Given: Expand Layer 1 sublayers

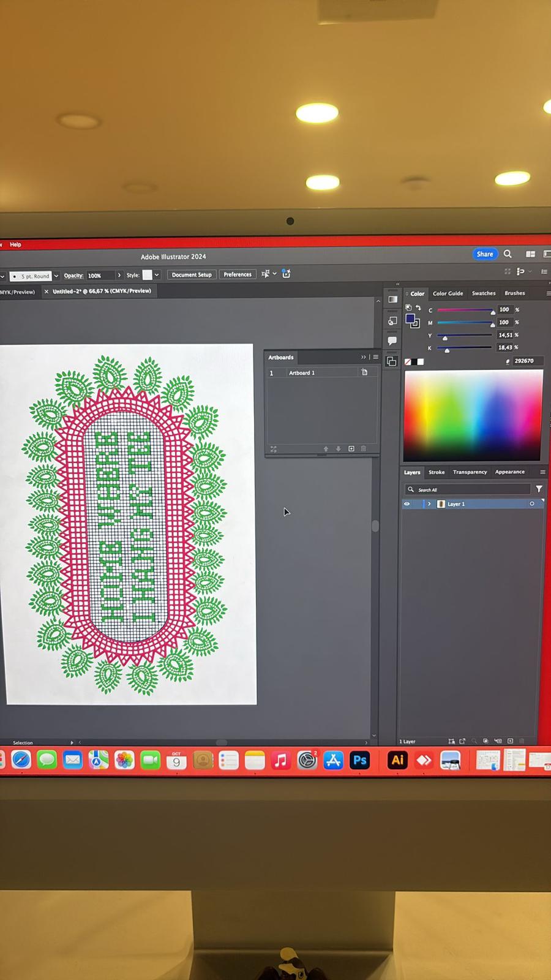Looking at the screenshot, I should 429,504.
